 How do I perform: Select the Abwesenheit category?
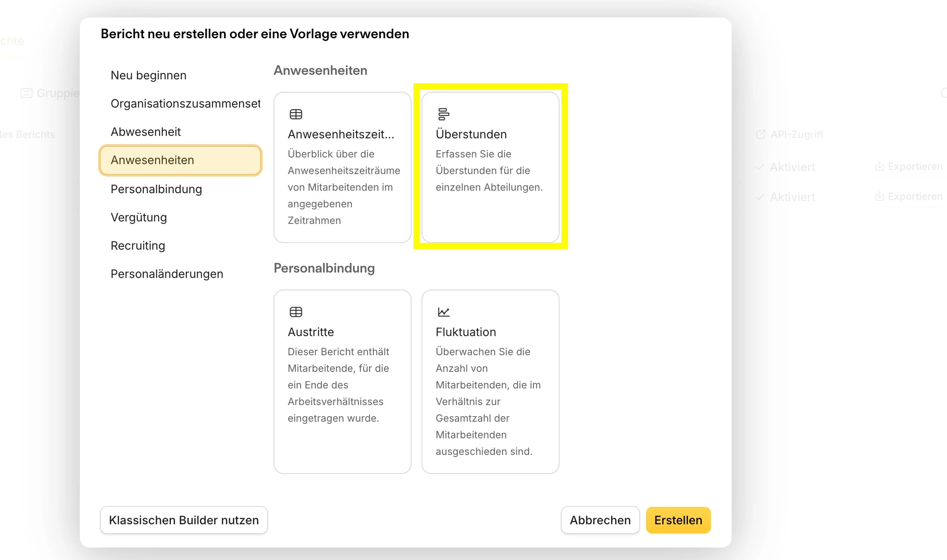(x=146, y=132)
